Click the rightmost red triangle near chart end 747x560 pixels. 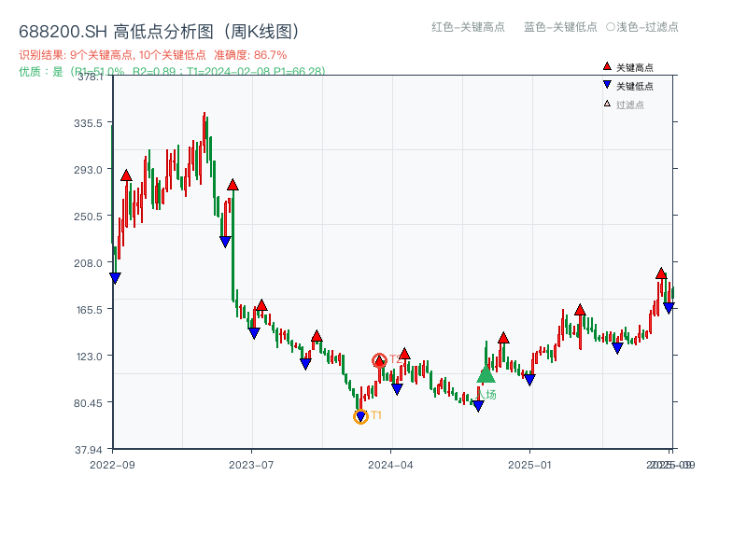(660, 273)
